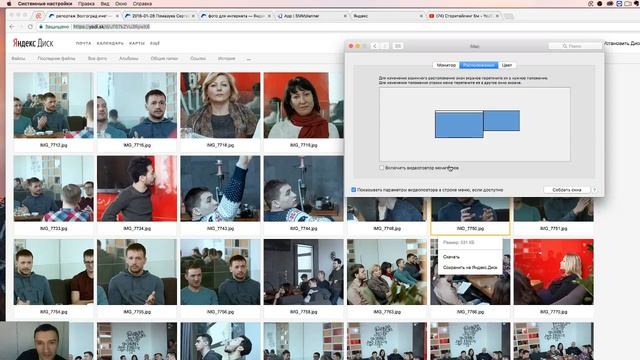Select photo IMG_7733.jpg
This screenshot has height=360, width=640.
click(53, 189)
